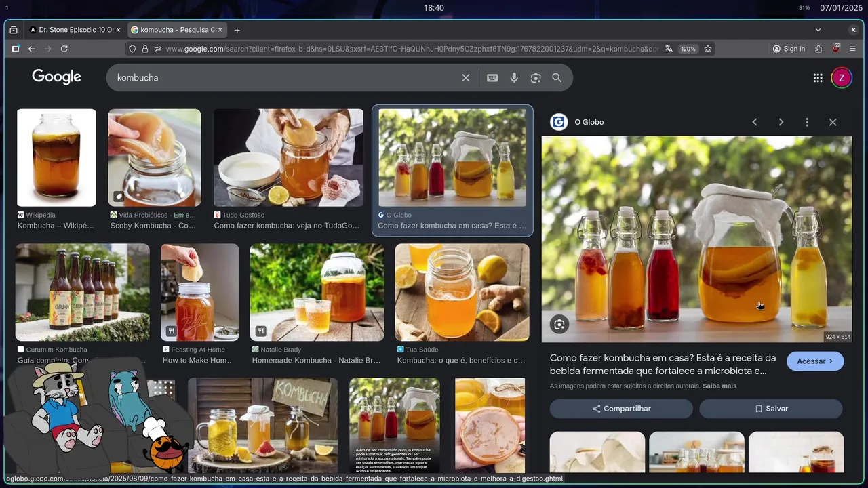Select O Globo highlighted result image
868x488 pixels.
click(x=452, y=158)
